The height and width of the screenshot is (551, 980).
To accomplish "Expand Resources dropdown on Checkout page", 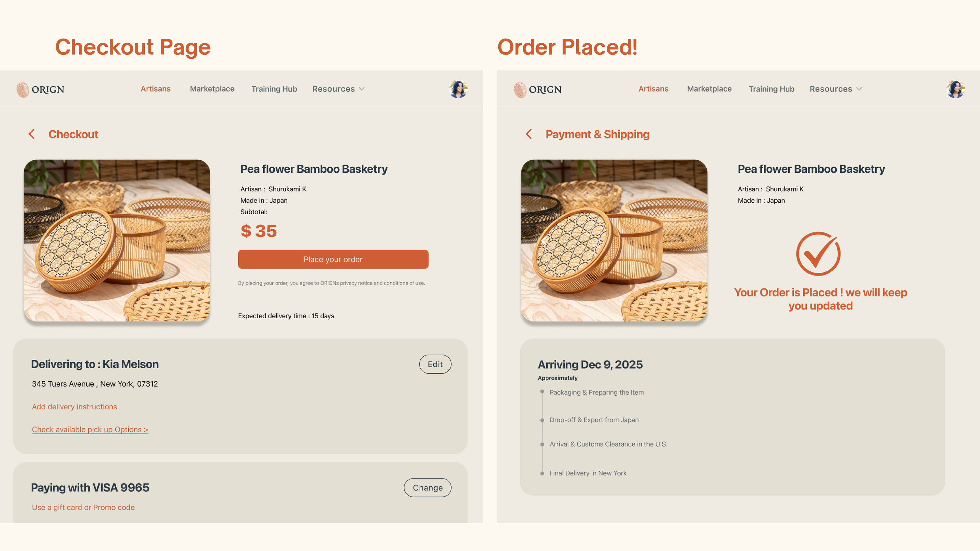I will 338,89.
